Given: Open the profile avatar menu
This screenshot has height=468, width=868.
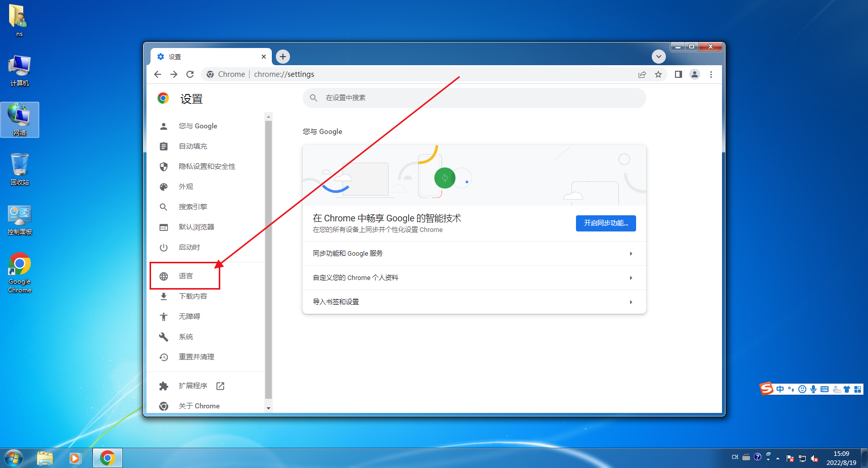Looking at the screenshot, I should tap(695, 74).
